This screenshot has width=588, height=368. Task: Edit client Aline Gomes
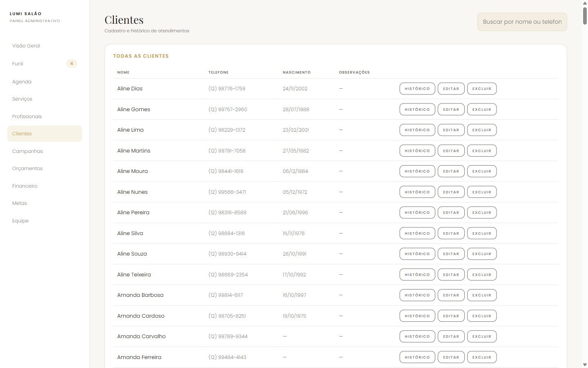[x=451, y=110]
